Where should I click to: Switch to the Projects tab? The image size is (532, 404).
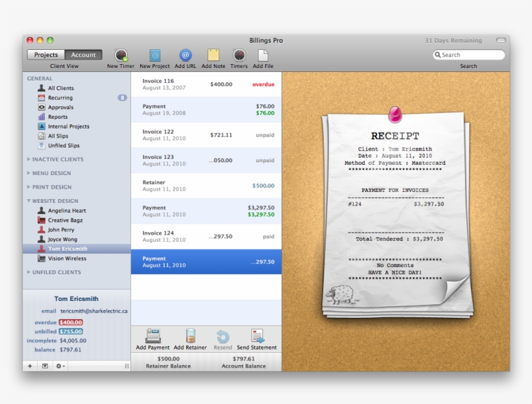click(46, 54)
